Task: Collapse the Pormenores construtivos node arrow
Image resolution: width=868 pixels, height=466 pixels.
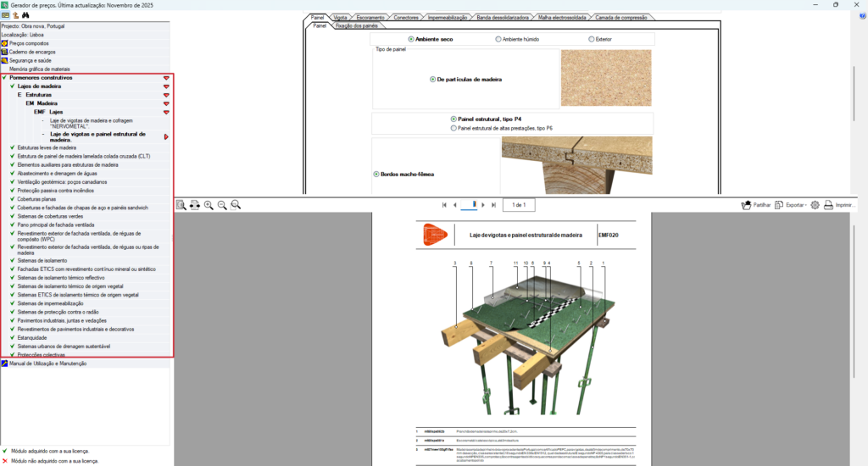Action: click(x=166, y=78)
